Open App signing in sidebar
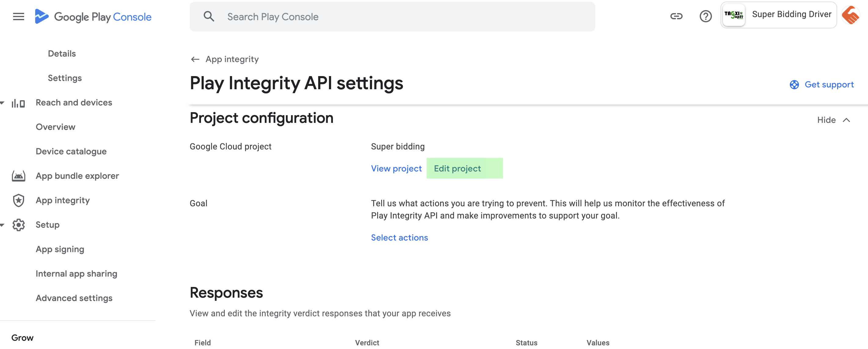This screenshot has height=349, width=868. coord(60,249)
